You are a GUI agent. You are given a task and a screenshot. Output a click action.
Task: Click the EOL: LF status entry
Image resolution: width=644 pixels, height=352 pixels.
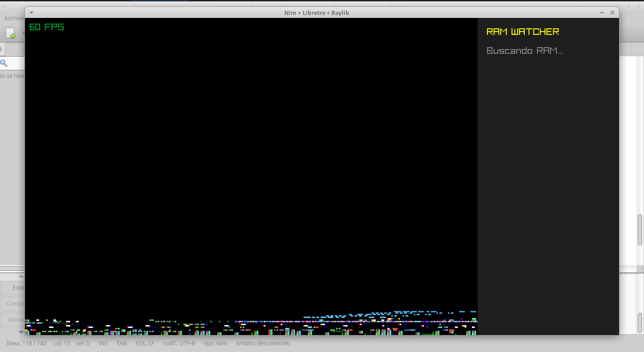145,344
